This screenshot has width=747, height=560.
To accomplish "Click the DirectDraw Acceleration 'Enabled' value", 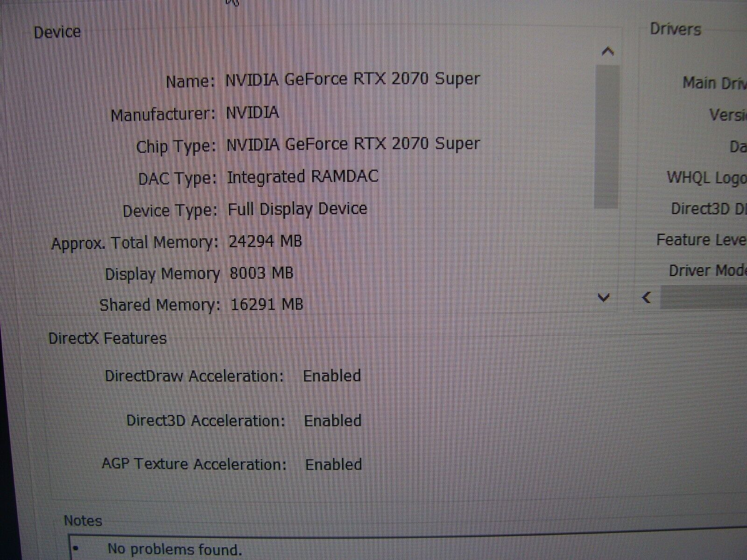I will pyautogui.click(x=332, y=376).
